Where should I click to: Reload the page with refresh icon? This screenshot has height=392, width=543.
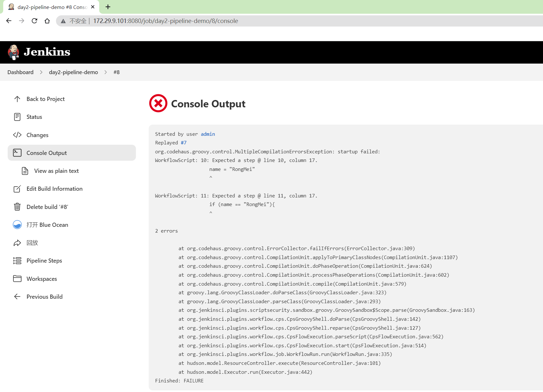[x=35, y=21]
